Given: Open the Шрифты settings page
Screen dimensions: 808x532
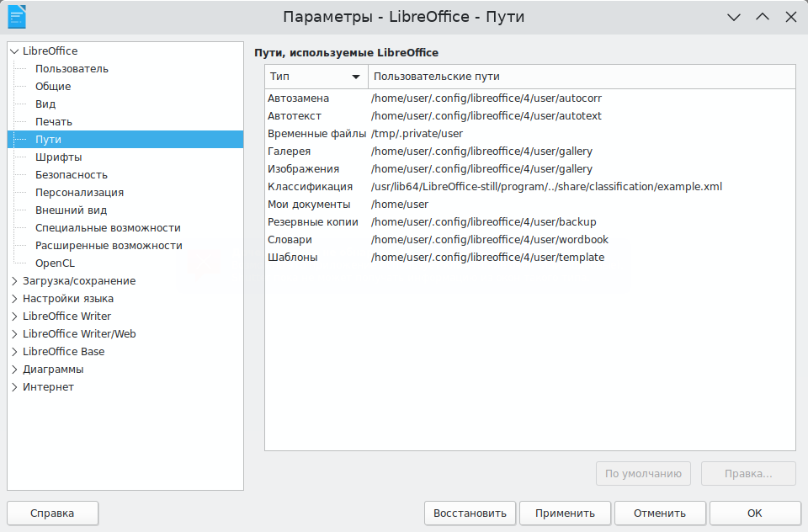Looking at the screenshot, I should [58, 157].
